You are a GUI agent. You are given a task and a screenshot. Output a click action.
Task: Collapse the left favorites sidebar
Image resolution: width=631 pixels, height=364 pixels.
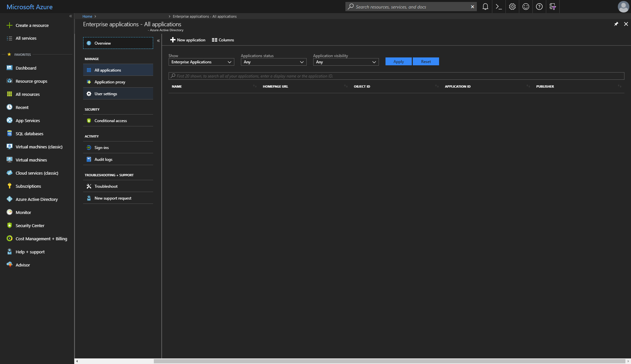pos(71,16)
